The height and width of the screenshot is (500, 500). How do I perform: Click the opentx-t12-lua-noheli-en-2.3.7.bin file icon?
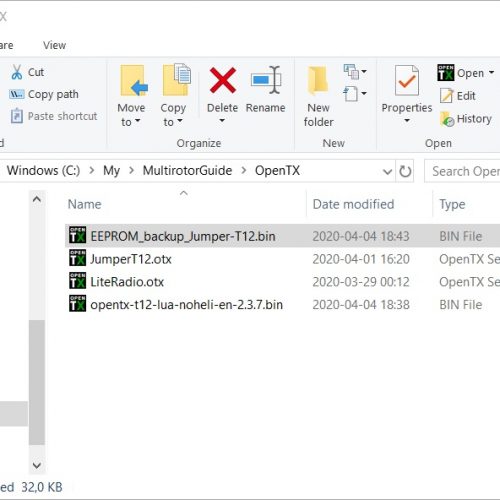77,303
